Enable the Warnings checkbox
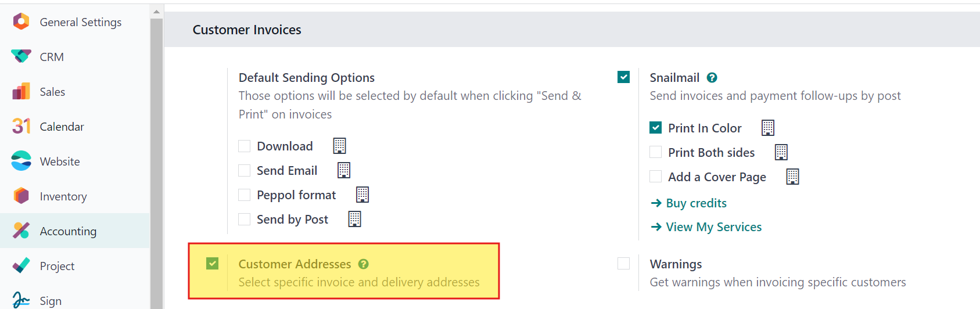Image resolution: width=980 pixels, height=309 pixels. click(623, 264)
